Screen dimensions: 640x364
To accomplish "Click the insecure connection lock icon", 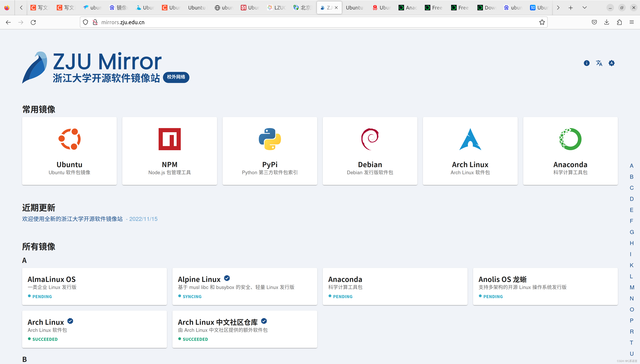I will 95,22.
